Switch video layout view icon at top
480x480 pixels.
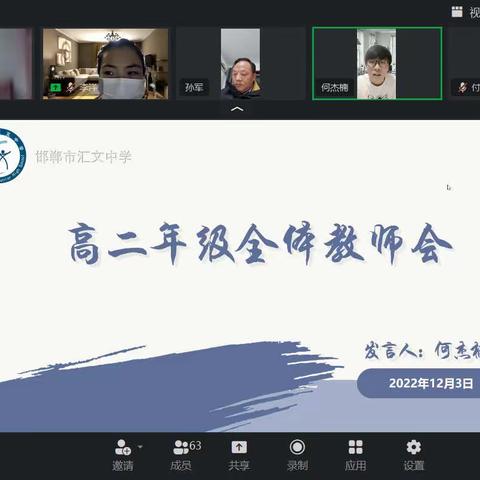457,12
